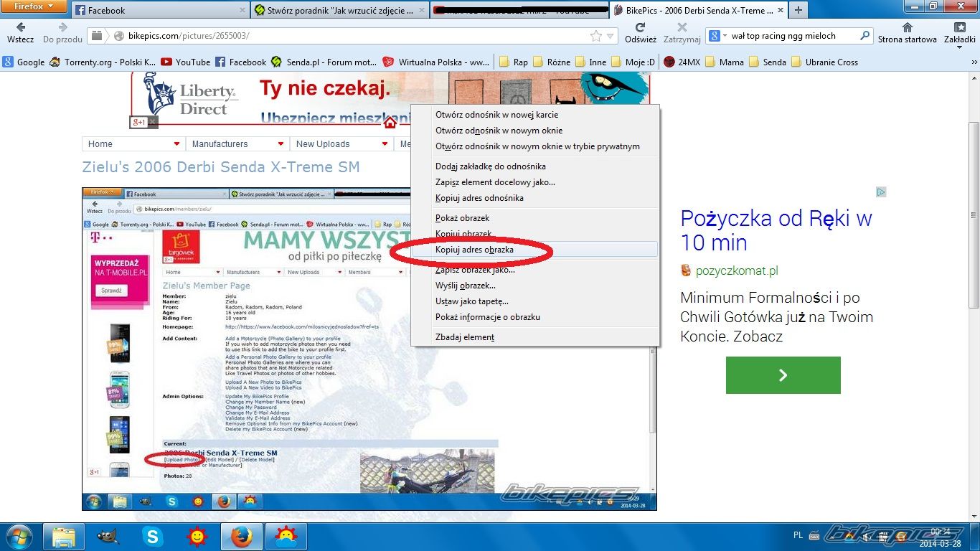Expand the Manufacturers site menu

237,144
